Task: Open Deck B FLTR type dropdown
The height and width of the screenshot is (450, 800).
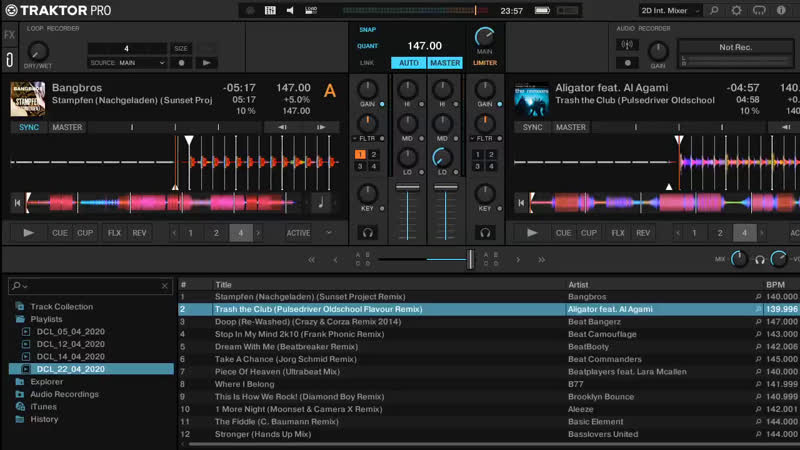Action: [x=472, y=138]
